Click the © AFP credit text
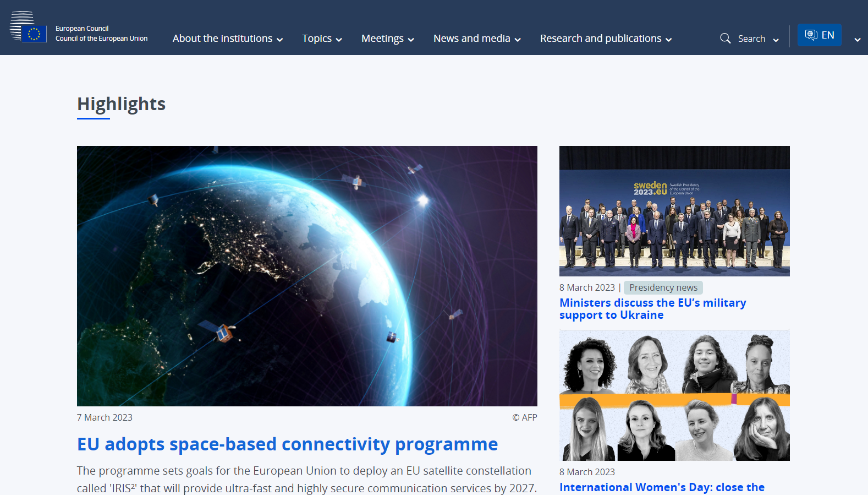Viewport: 868px width, 495px height. (x=525, y=417)
